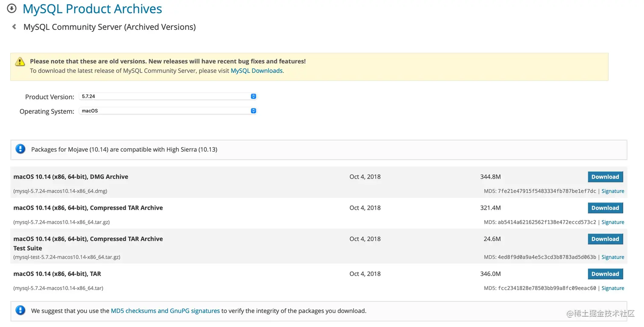644x327 pixels.
Task: Open the Product Version dropdown showing 5.7.24
Action: click(x=168, y=96)
